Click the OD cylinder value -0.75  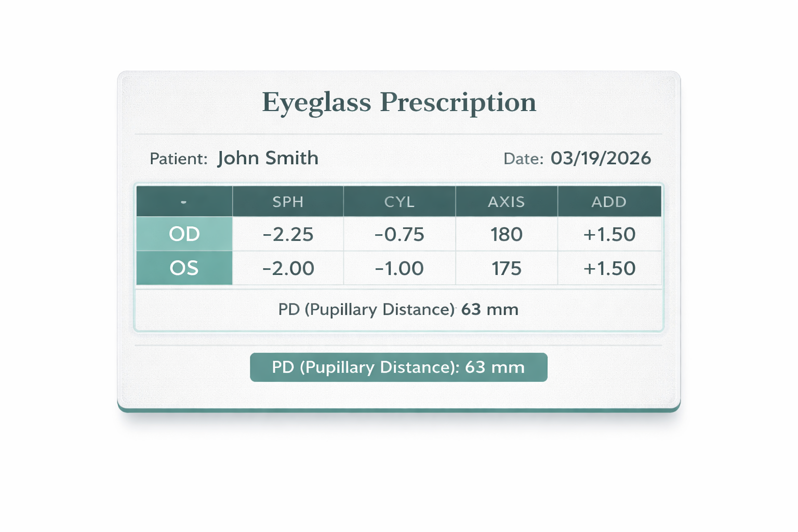(399, 234)
